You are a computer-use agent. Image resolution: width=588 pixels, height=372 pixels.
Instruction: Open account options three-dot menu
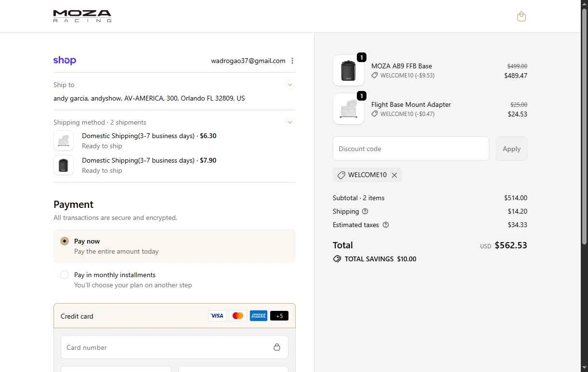tap(292, 61)
